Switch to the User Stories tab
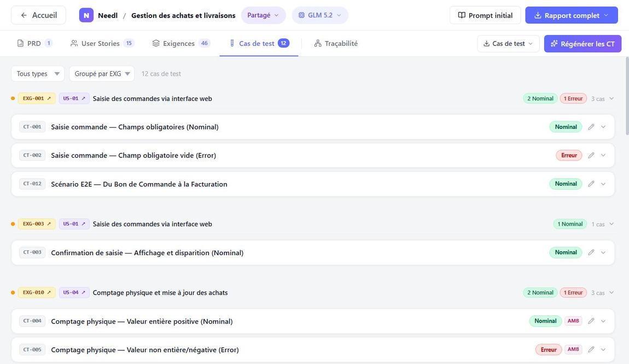The height and width of the screenshot is (364, 629). pyautogui.click(x=102, y=43)
